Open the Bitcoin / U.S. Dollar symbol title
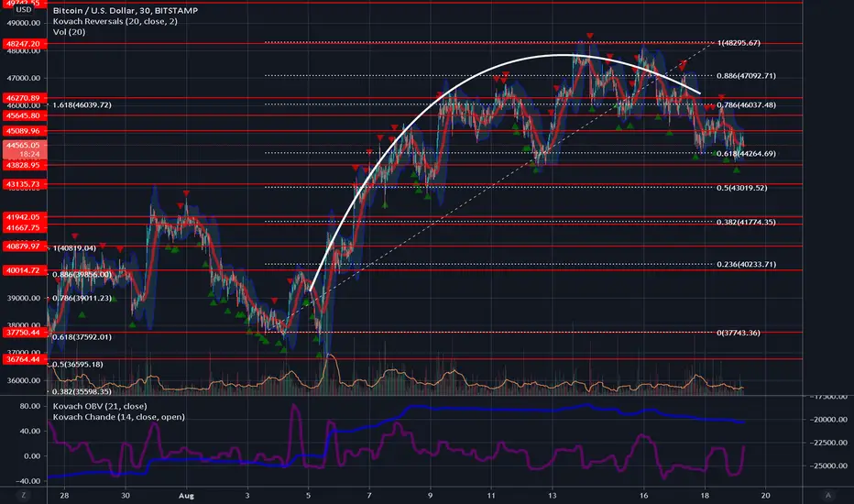The width and height of the screenshot is (854, 504). coord(126,10)
